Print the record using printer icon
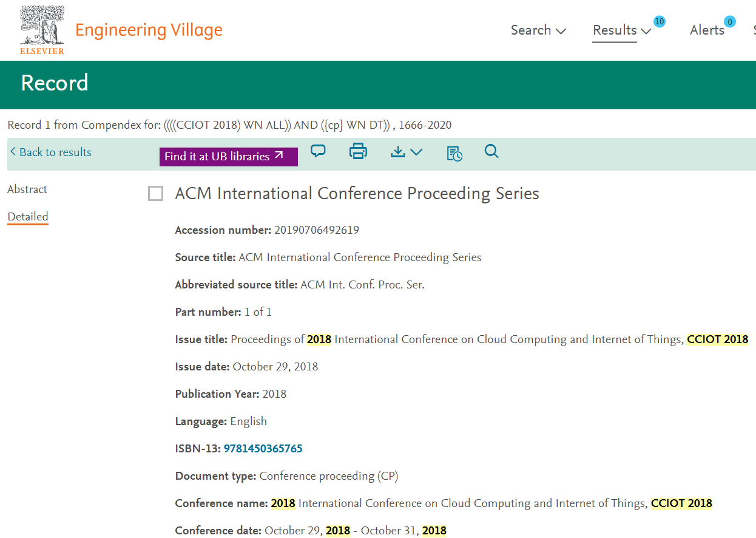The width and height of the screenshot is (756, 538). click(358, 151)
